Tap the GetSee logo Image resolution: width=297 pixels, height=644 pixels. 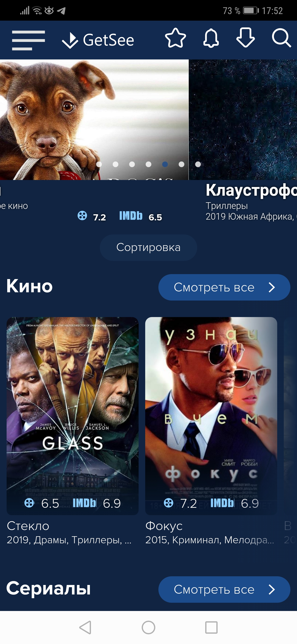coord(98,40)
